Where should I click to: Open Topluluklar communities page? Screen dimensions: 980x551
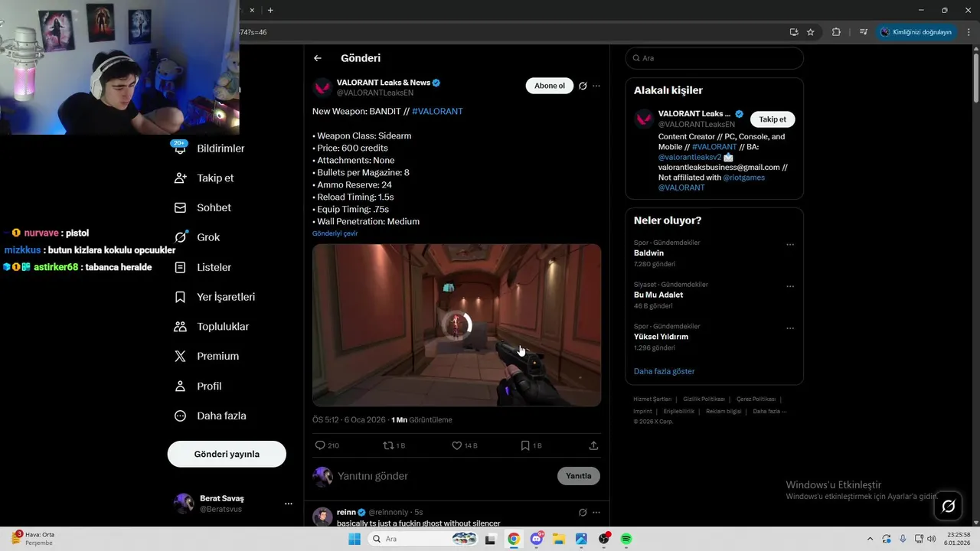(211, 327)
